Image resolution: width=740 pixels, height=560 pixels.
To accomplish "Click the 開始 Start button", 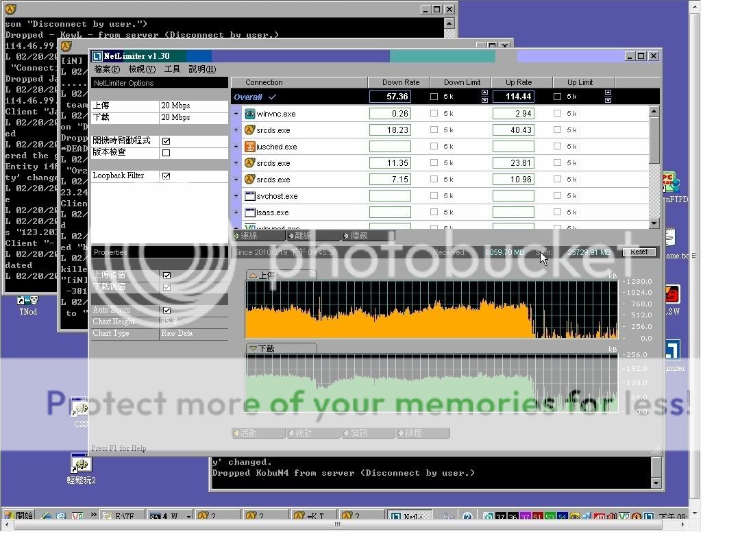I will coord(19,515).
